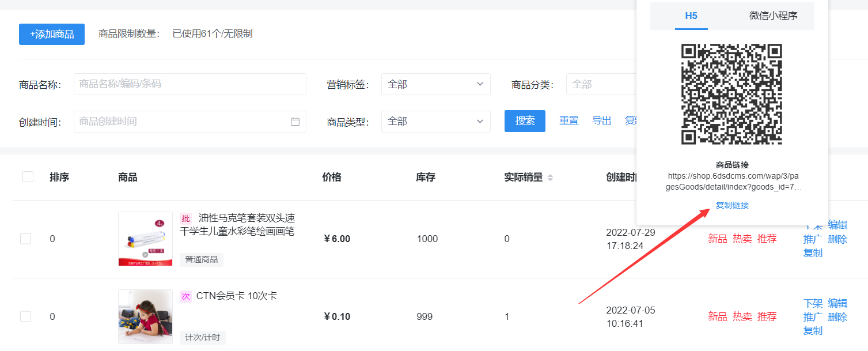This screenshot has width=868, height=351.
Task: Click the 搜索 button
Action: pyautogui.click(x=525, y=121)
